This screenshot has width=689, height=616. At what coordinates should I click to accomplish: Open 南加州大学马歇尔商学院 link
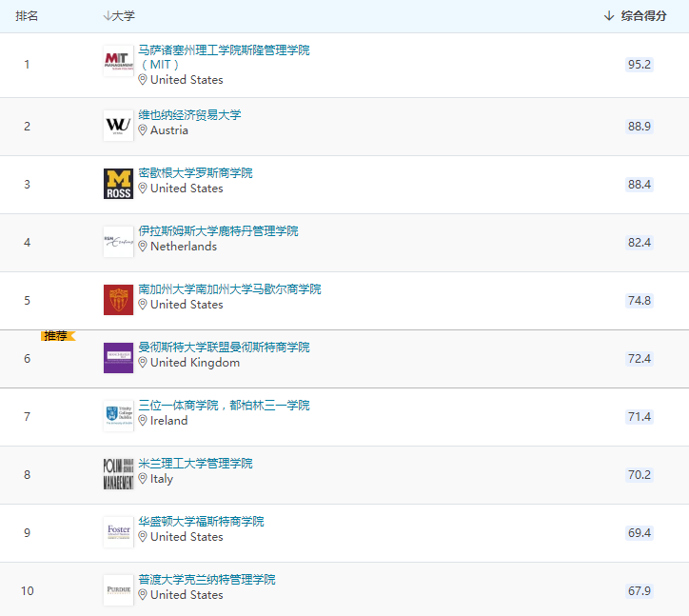229,289
